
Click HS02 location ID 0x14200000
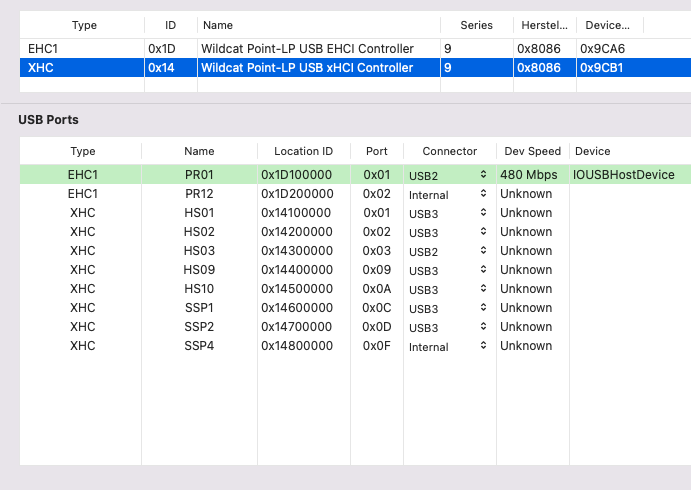pyautogui.click(x=297, y=232)
